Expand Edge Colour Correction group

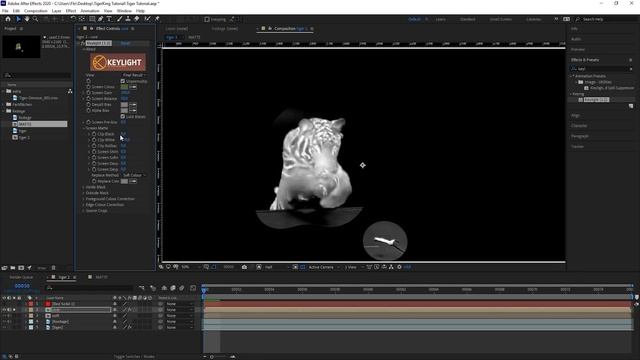[84, 204]
